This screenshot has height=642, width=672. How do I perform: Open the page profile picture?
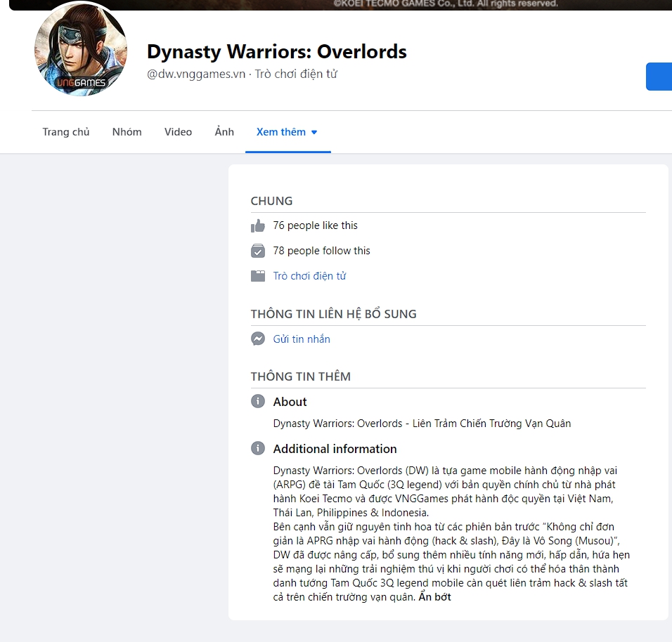click(x=81, y=48)
